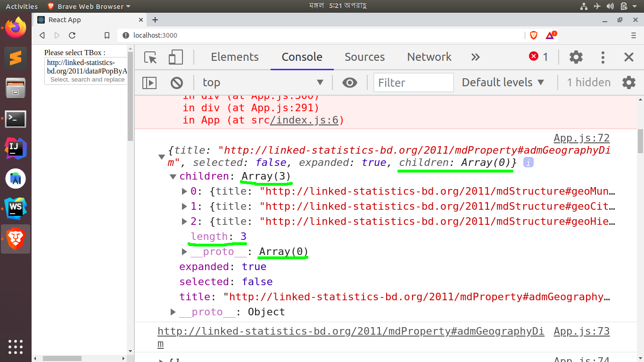Toggle the device emulation toolbar
The image size is (644, 362).
point(175,57)
